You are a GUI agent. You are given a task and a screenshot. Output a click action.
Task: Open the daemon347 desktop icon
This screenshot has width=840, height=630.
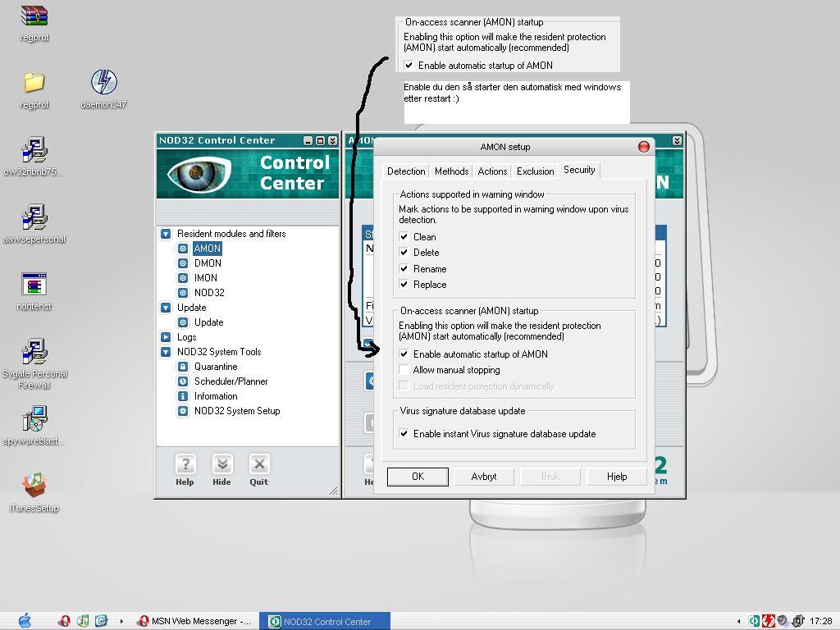tap(104, 81)
